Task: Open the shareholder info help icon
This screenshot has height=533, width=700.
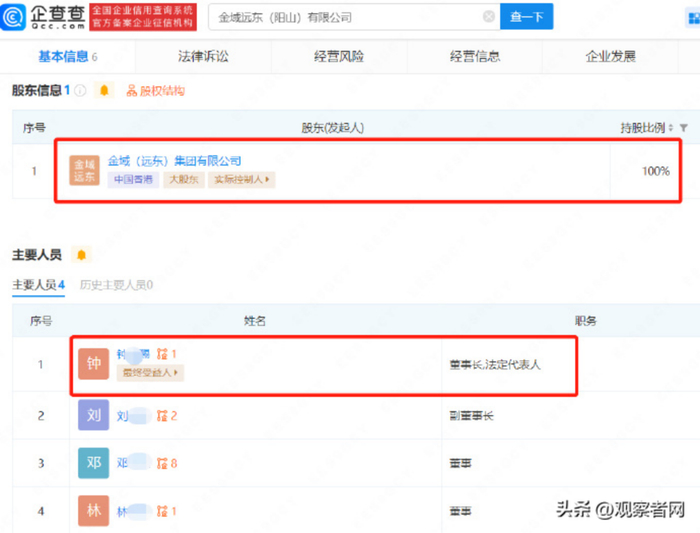Action: click(x=80, y=91)
